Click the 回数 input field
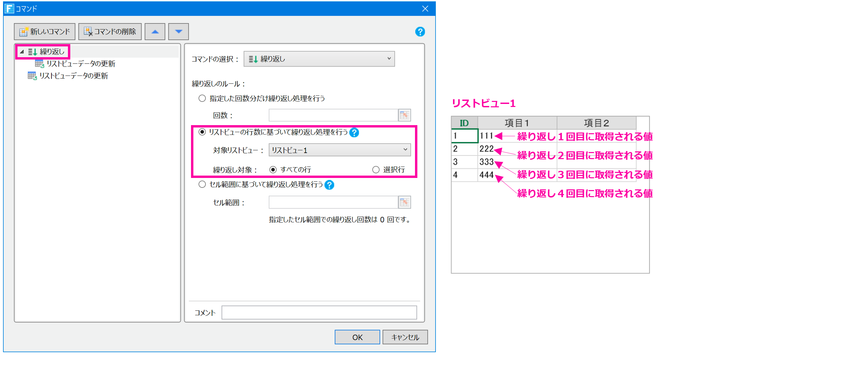The height and width of the screenshot is (369, 868). coord(333,115)
